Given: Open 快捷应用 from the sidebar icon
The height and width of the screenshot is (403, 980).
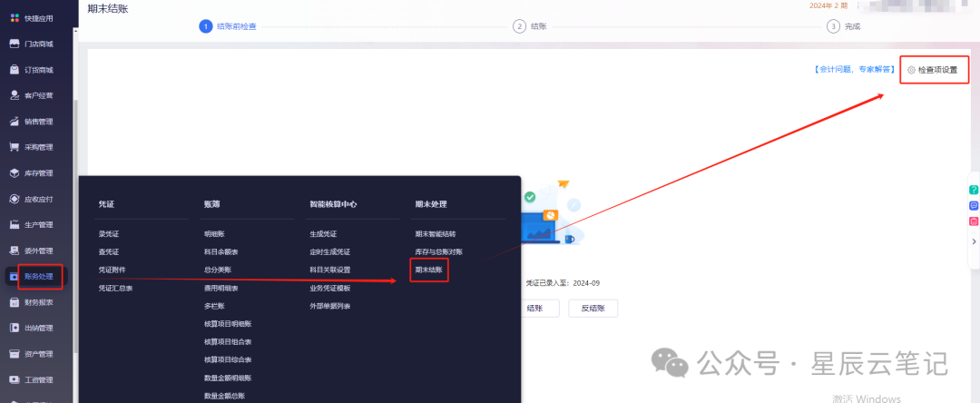Looking at the screenshot, I should pyautogui.click(x=14, y=18).
